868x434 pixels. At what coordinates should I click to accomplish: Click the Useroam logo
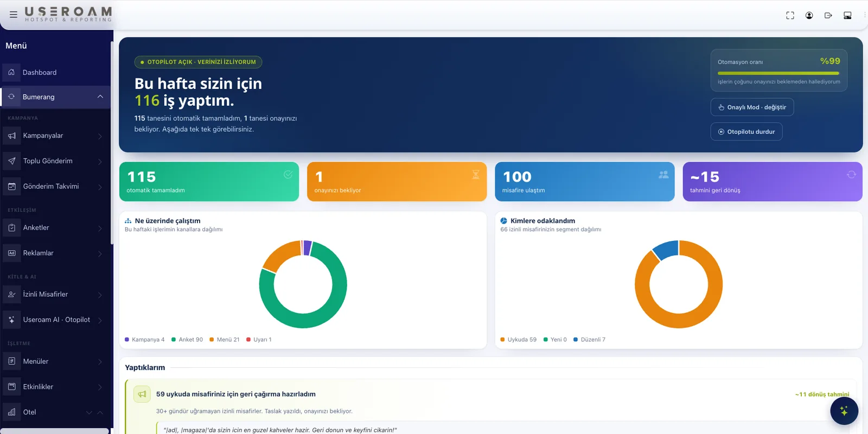[x=68, y=14]
